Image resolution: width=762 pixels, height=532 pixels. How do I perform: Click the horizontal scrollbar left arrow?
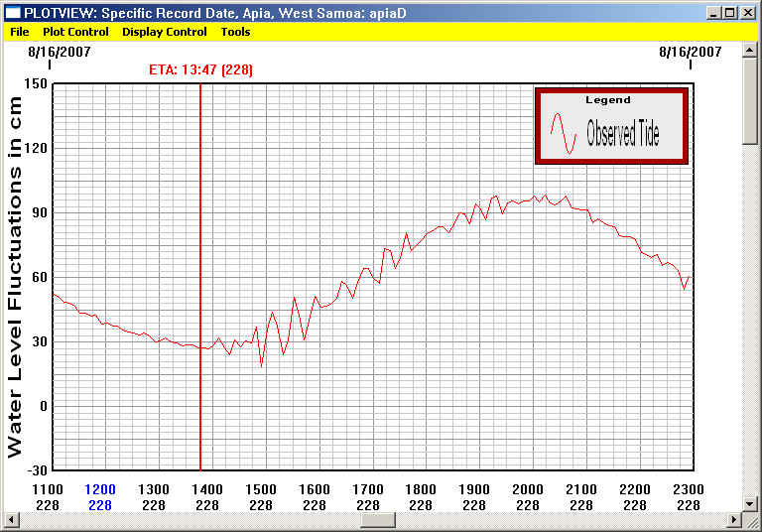click(x=10, y=520)
